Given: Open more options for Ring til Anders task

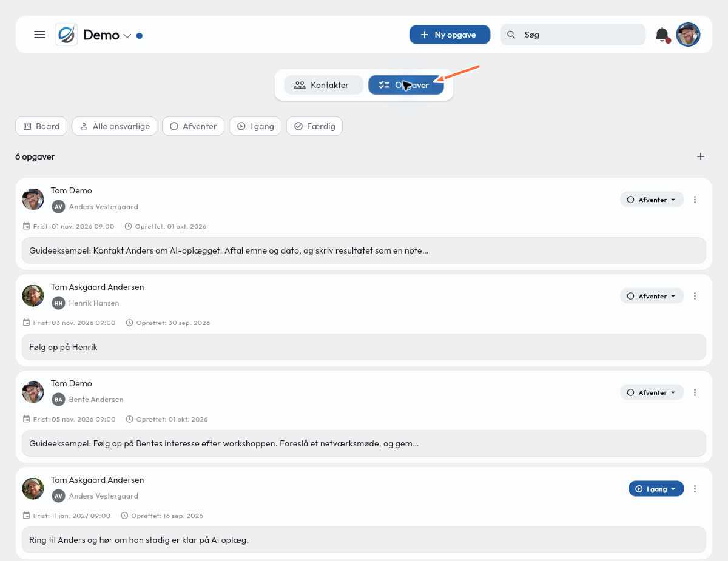Looking at the screenshot, I should (695, 489).
